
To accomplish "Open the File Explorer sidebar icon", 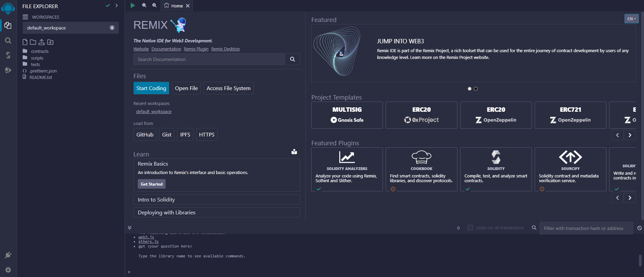I will tap(8, 25).
